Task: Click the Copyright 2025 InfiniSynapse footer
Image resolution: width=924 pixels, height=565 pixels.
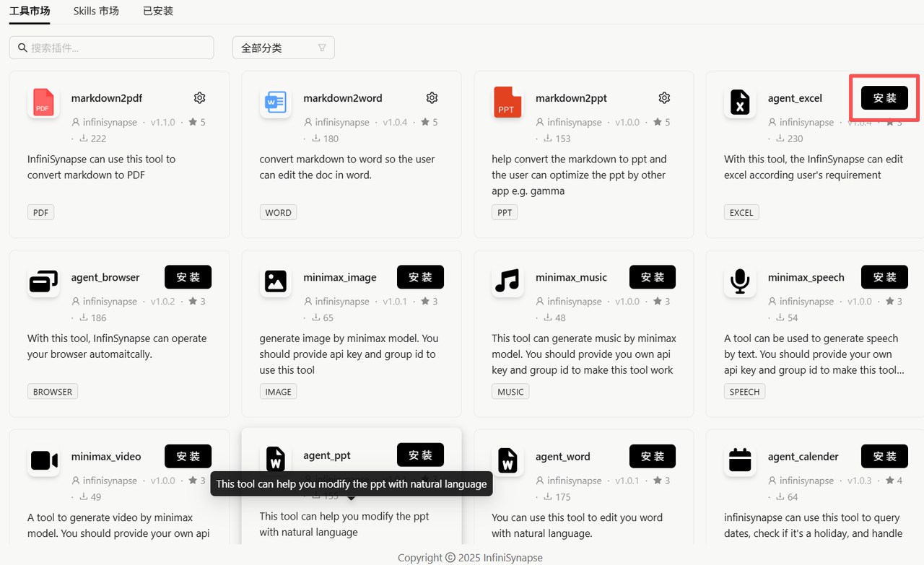Action: coord(470,557)
